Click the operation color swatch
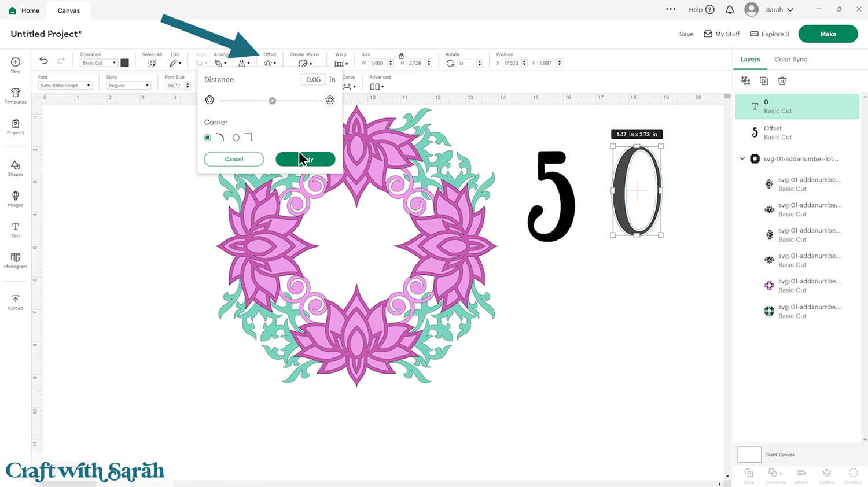The image size is (868, 487). [x=124, y=63]
